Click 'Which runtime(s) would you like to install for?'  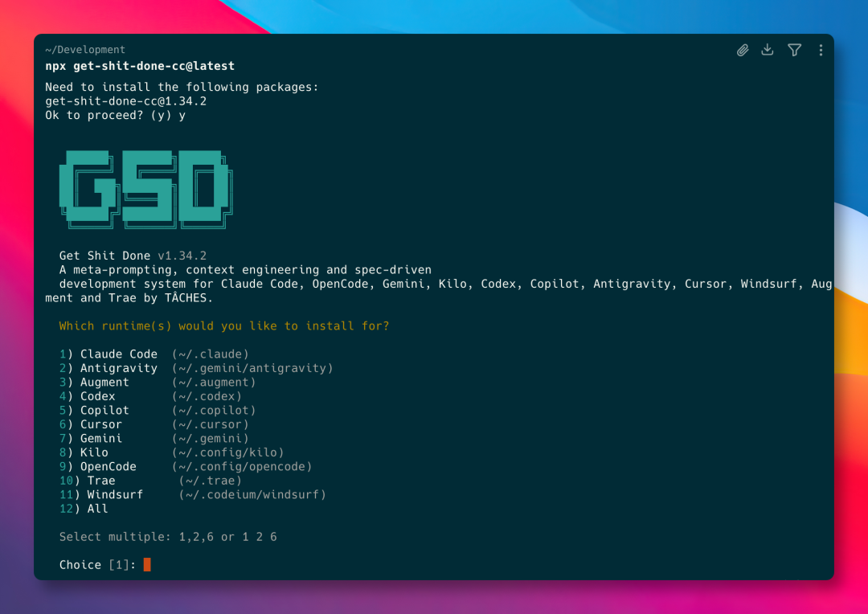pyautogui.click(x=224, y=326)
